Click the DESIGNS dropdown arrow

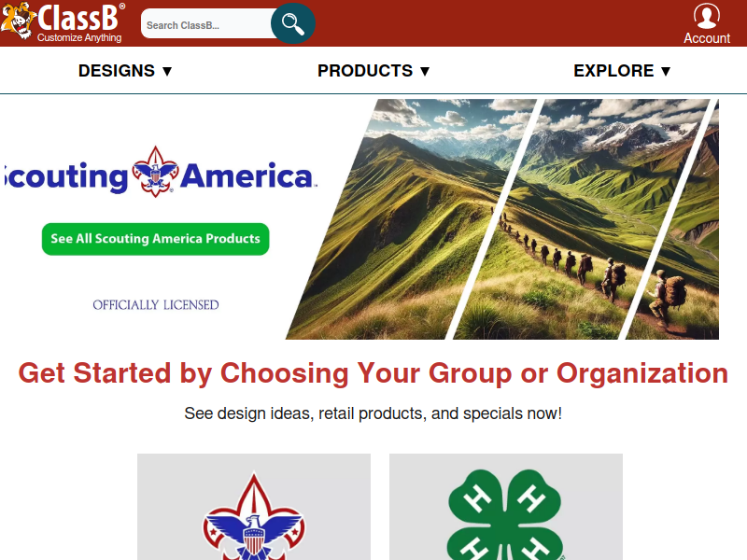tap(167, 72)
